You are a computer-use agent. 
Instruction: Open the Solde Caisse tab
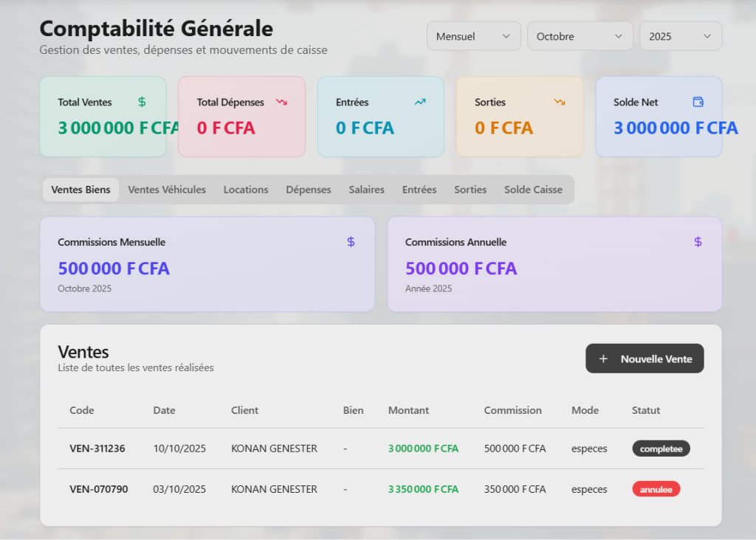tap(533, 190)
